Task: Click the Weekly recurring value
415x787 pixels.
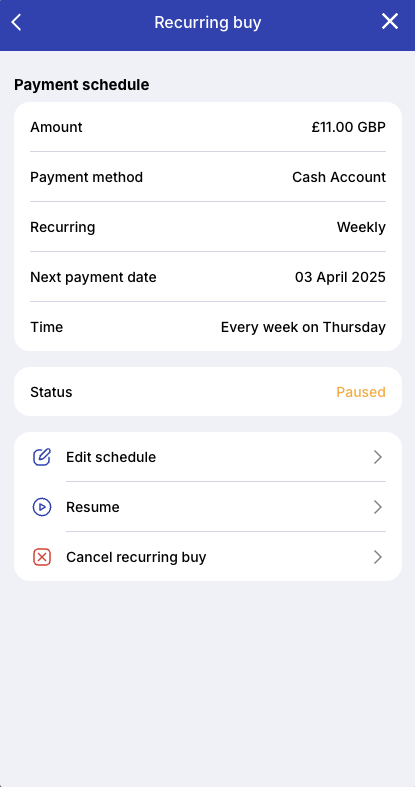Action: click(x=361, y=227)
